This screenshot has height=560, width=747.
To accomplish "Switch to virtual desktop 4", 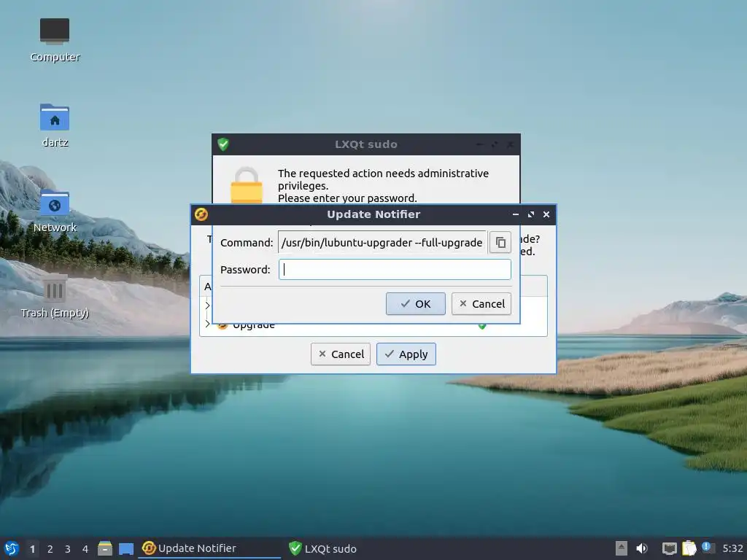I will [85, 549].
